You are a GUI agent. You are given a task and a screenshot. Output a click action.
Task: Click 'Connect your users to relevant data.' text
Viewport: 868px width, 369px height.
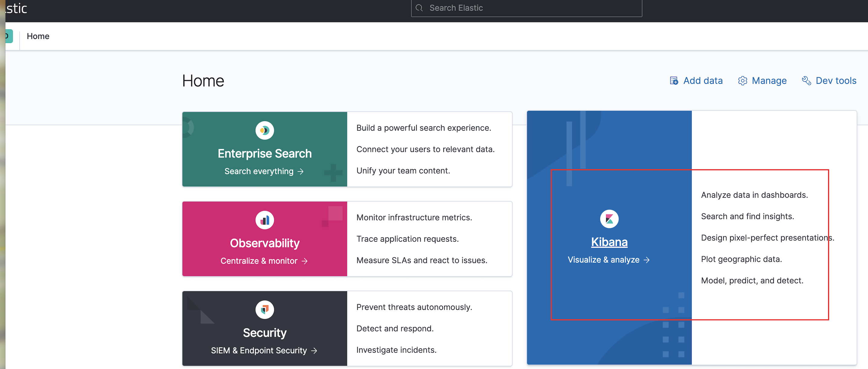coord(425,149)
